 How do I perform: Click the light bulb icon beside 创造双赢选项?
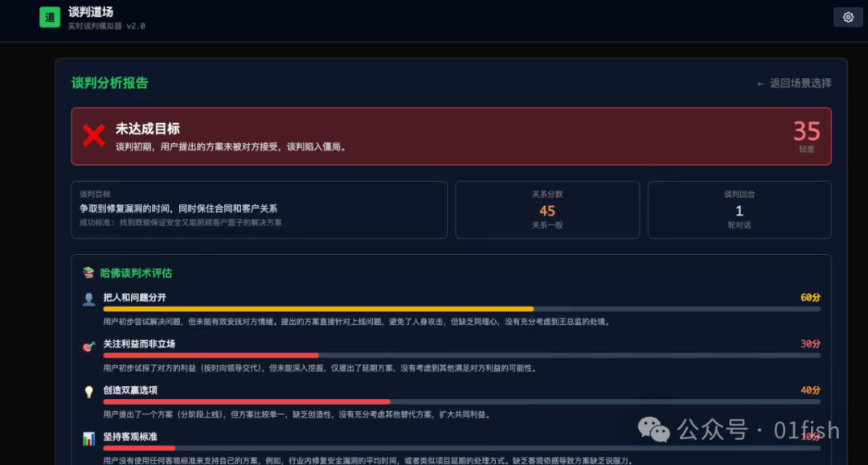point(88,392)
